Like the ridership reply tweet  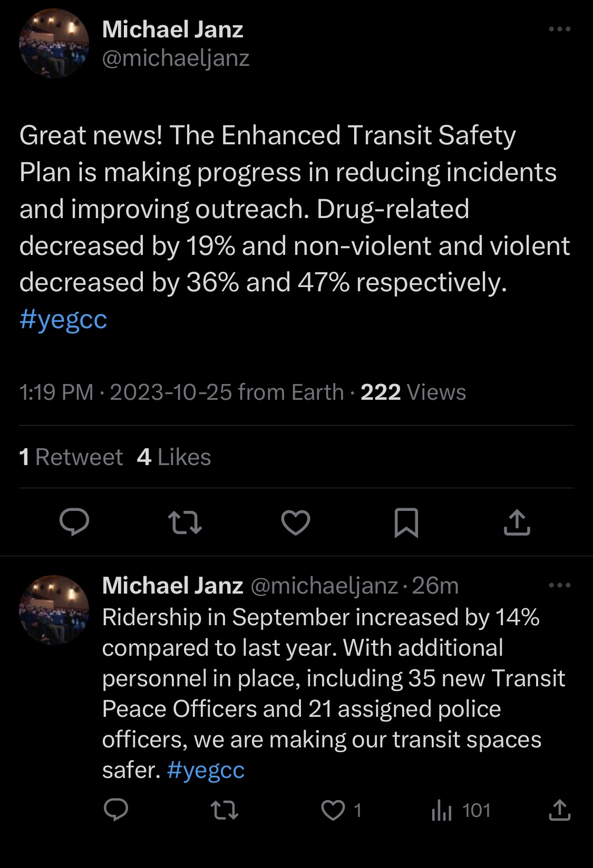[x=334, y=810]
